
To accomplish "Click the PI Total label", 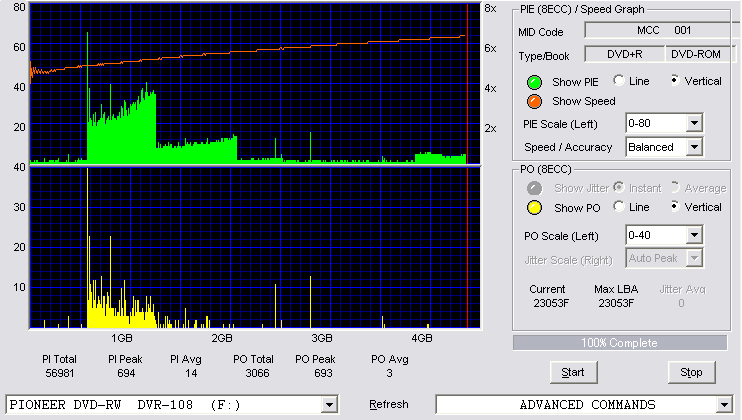I will pos(59,359).
